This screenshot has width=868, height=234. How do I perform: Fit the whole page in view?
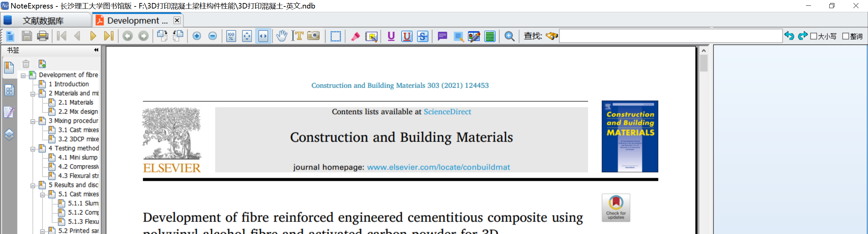[247, 36]
